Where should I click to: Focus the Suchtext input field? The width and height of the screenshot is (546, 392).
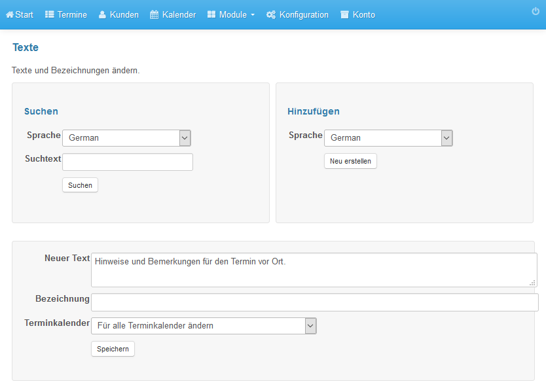tap(128, 162)
